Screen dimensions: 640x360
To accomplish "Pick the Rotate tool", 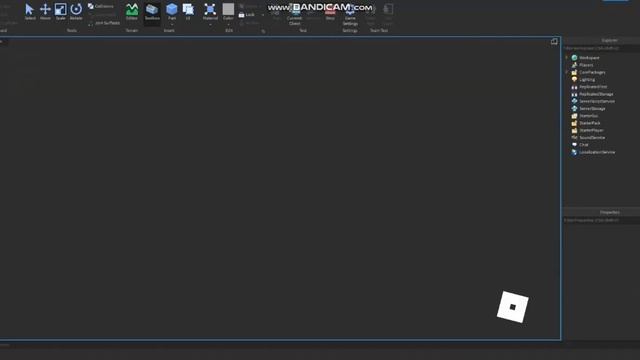I will (x=76, y=11).
